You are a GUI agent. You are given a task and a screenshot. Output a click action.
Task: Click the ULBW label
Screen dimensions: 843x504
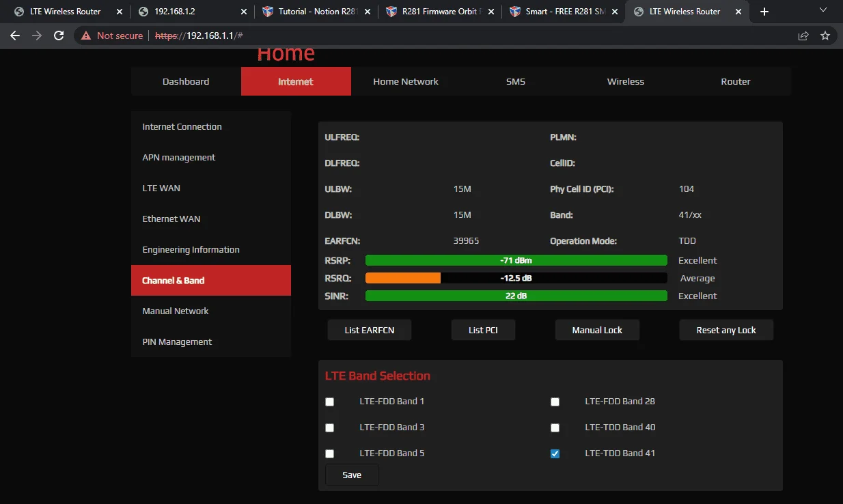click(x=338, y=189)
